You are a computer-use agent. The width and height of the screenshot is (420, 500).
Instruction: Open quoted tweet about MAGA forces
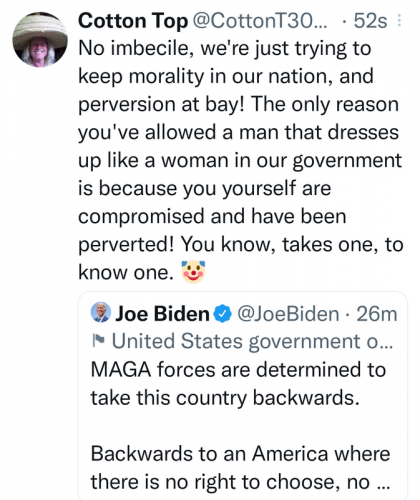point(243,395)
